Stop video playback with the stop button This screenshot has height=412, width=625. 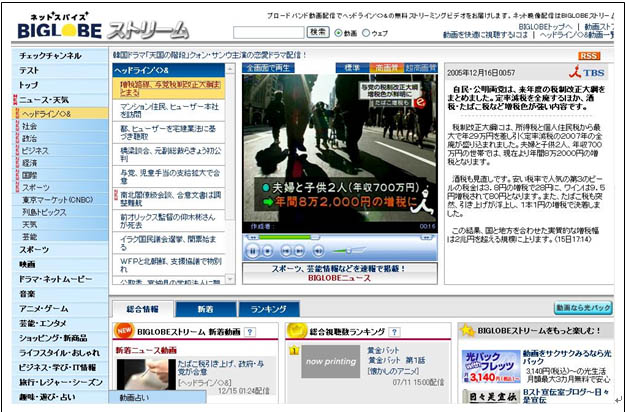[x=268, y=251]
